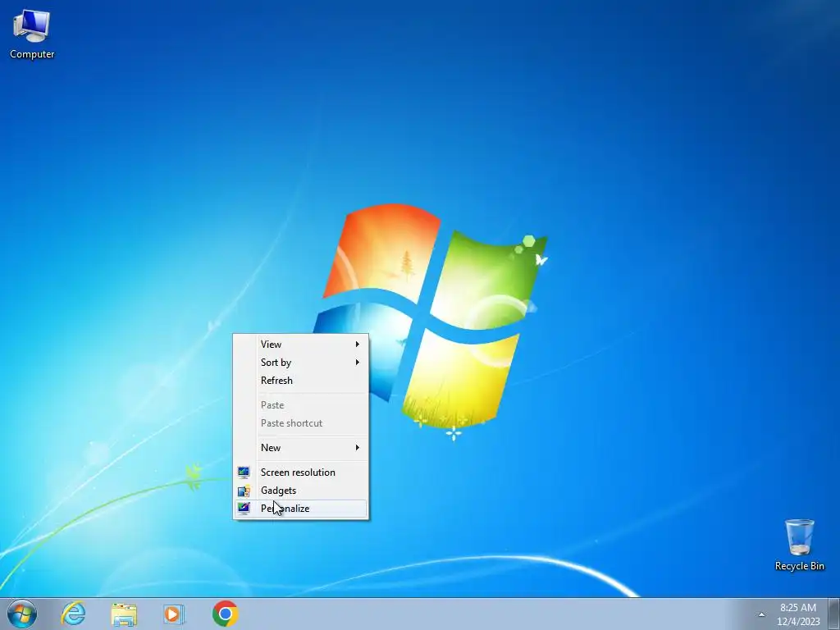The width and height of the screenshot is (840, 630).
Task: Click the Personalize menu icon
Action: click(244, 508)
